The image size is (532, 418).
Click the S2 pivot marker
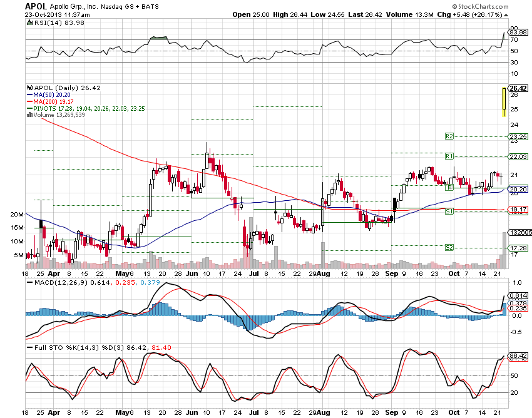[x=449, y=248]
